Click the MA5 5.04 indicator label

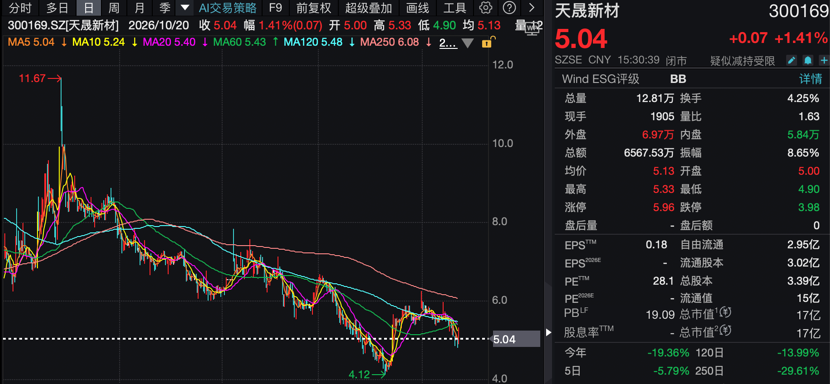pos(31,43)
